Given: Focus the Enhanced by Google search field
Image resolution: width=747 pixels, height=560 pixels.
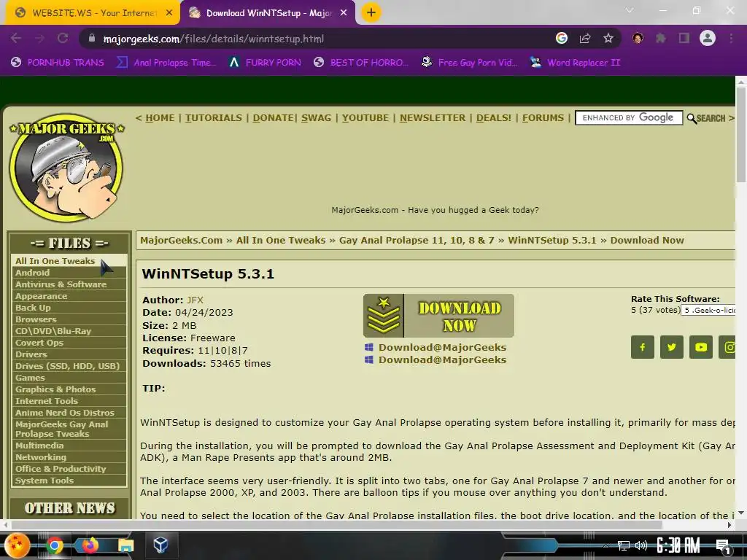Looking at the screenshot, I should tap(629, 117).
